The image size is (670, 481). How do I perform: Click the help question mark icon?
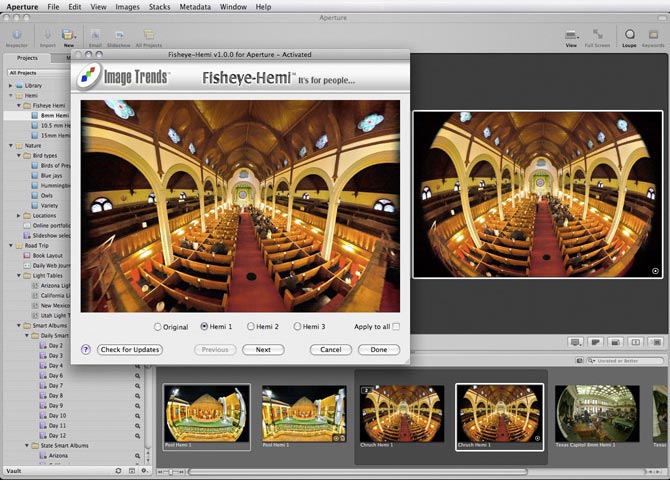(86, 350)
